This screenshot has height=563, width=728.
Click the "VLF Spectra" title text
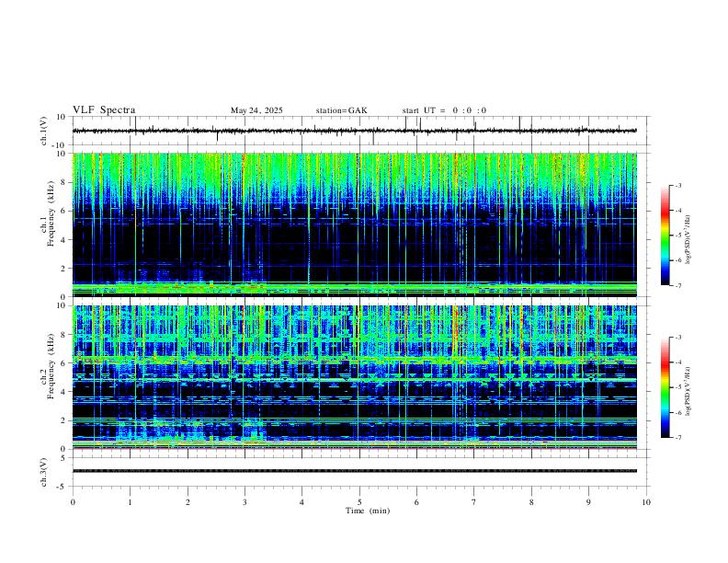(x=104, y=110)
